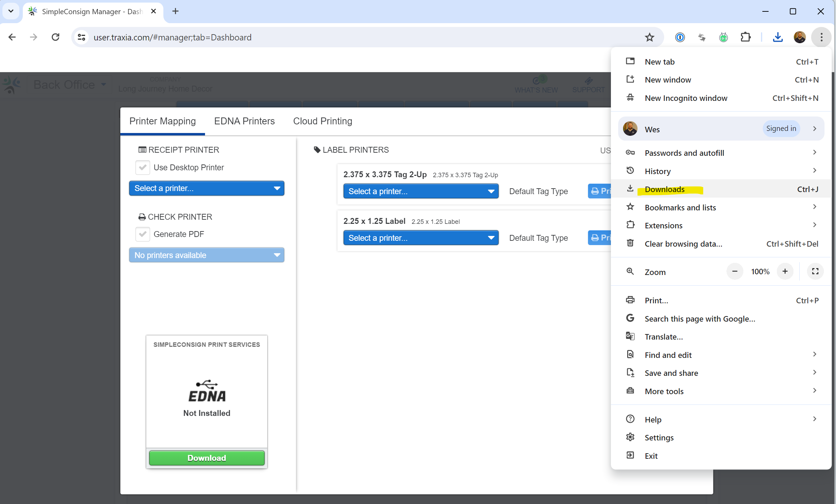Image resolution: width=836 pixels, height=504 pixels.
Task: Open printer dropdown for 2.375 x 3.375 Tag
Action: coord(420,191)
